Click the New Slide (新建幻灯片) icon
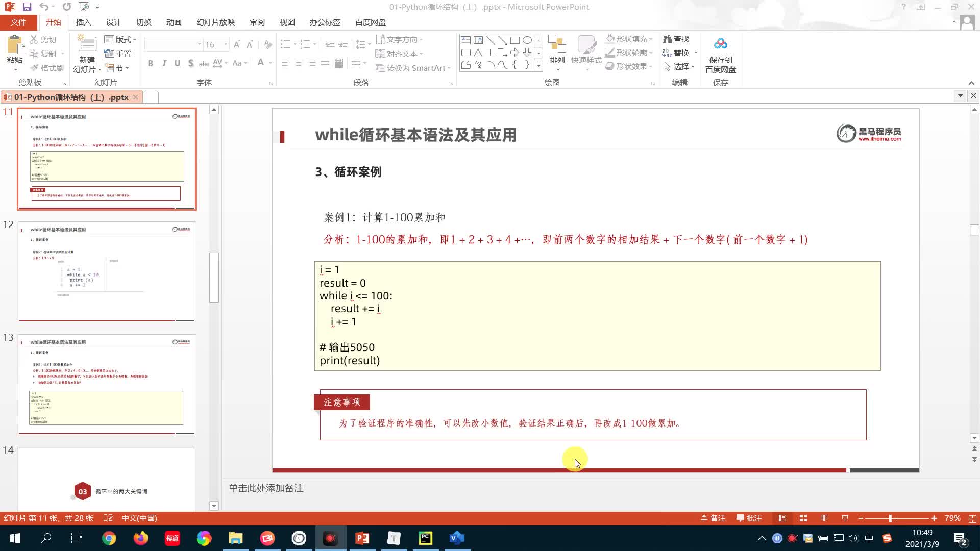Viewport: 980px width, 551px height. pos(86,44)
